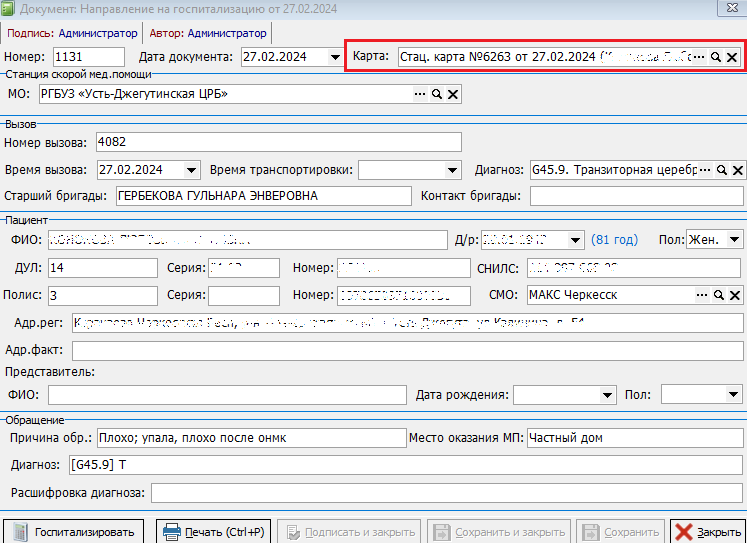Click the search magnifier in Карта field
747x543 pixels.
[716, 57]
